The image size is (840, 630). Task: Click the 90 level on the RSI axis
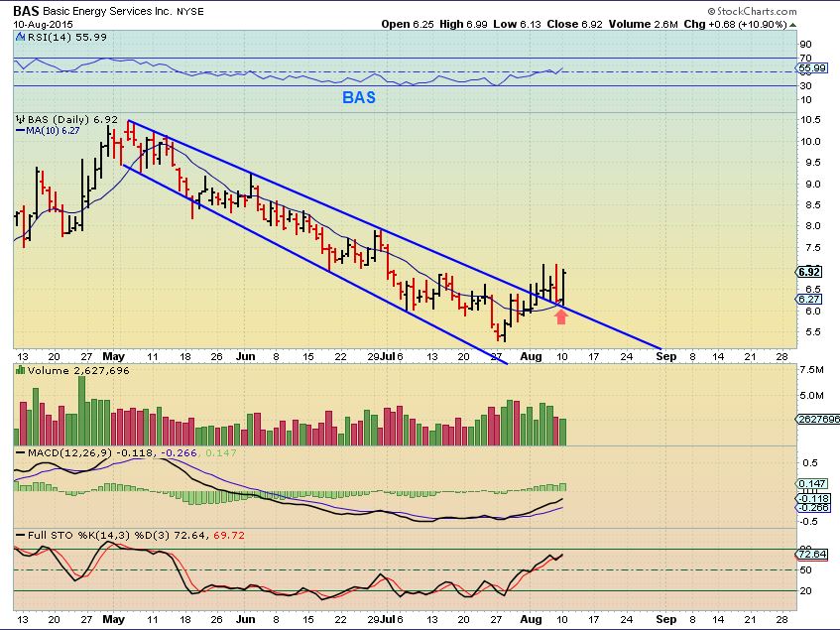(x=805, y=44)
